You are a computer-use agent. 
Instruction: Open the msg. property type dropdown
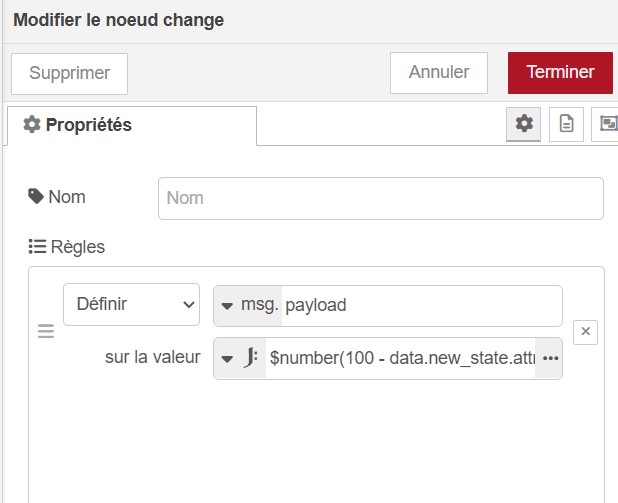[x=248, y=306]
